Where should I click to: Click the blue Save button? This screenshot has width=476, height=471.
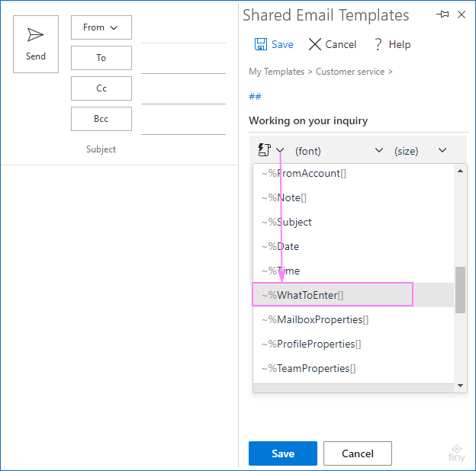click(283, 453)
